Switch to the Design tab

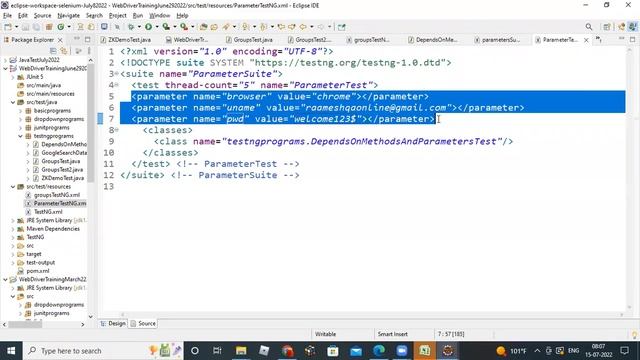(x=113, y=323)
